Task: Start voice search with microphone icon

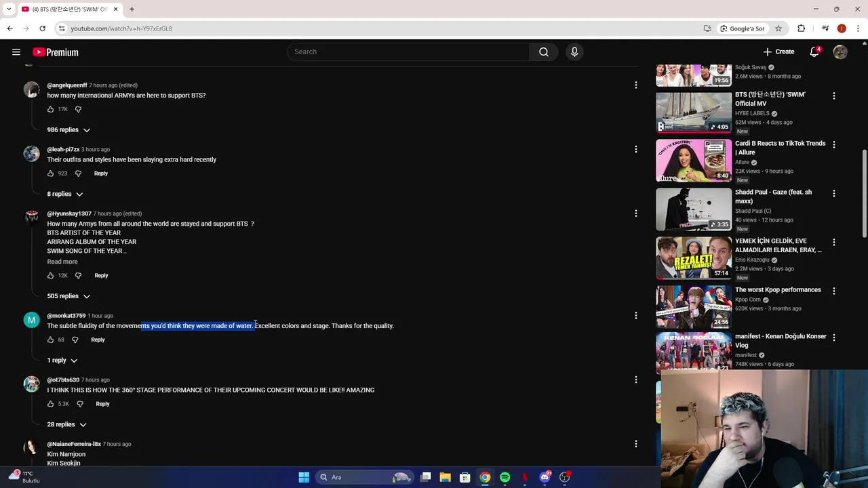Action: point(574,52)
